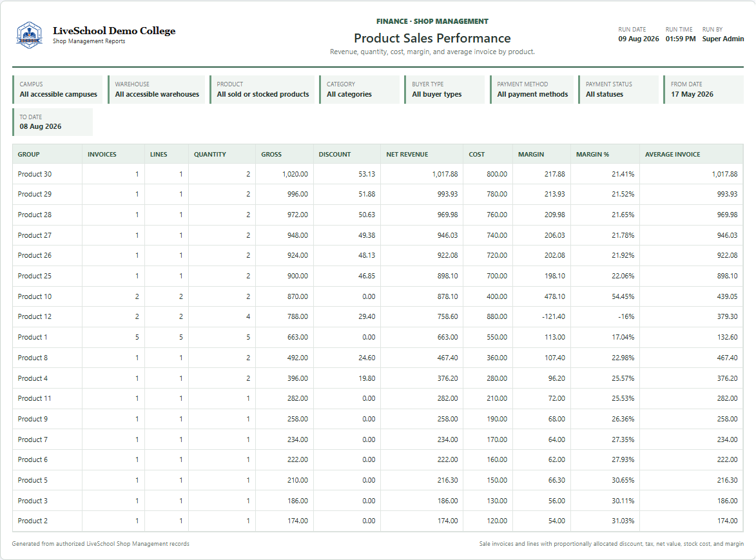Viewport: 756px width, 560px height.
Task: Select the Product 28 row name
Action: tap(35, 215)
